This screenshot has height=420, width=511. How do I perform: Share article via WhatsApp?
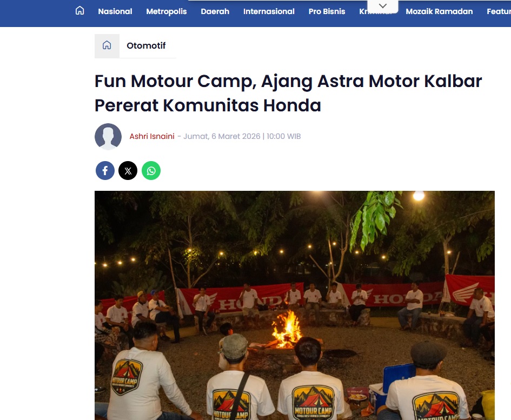(151, 170)
